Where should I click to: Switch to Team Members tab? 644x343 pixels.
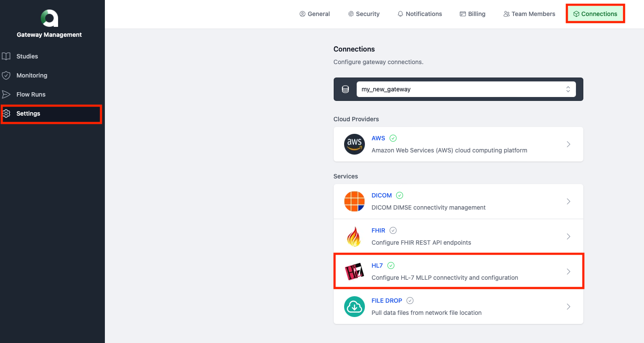tap(529, 14)
